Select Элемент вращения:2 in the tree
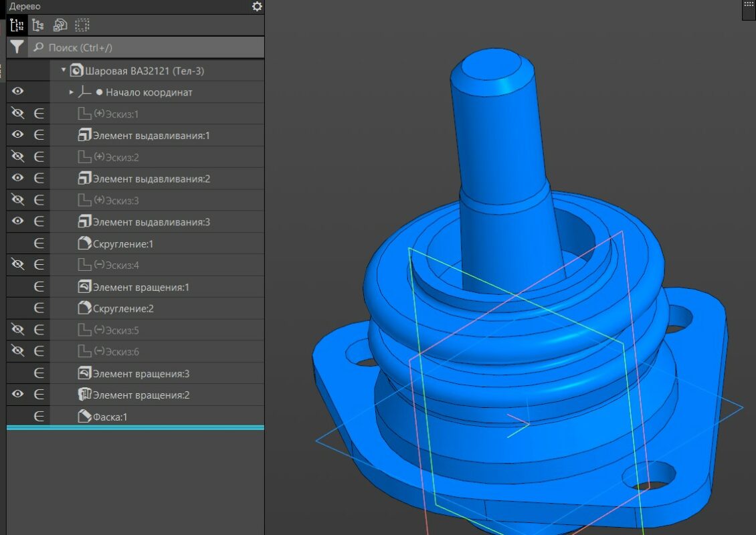Image resolution: width=756 pixels, height=535 pixels. [x=141, y=395]
